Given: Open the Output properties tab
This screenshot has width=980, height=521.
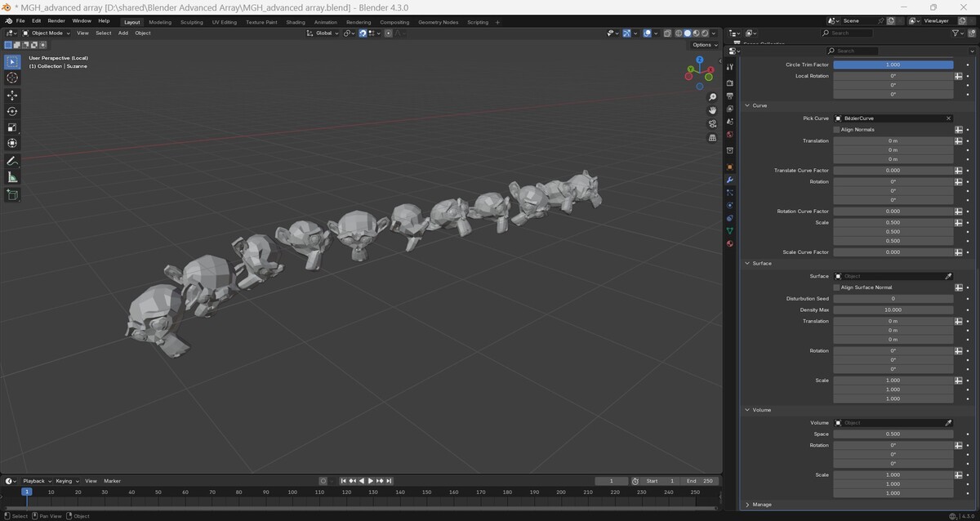Looking at the screenshot, I should click(x=730, y=96).
